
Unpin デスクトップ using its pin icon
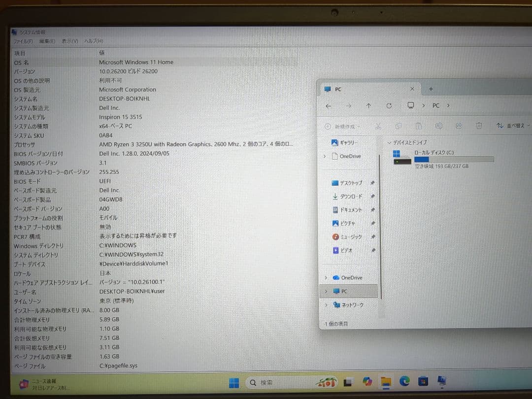(x=372, y=183)
